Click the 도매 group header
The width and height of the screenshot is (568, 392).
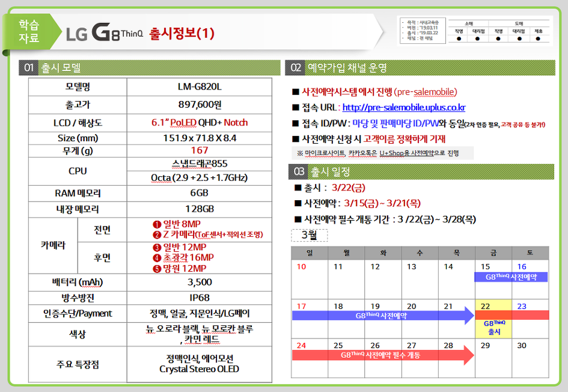click(x=519, y=23)
